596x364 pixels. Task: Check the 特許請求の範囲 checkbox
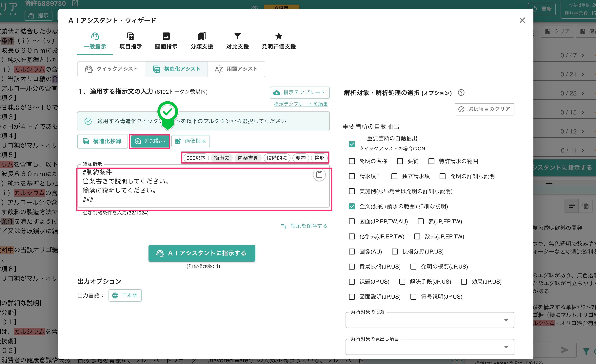click(x=431, y=161)
